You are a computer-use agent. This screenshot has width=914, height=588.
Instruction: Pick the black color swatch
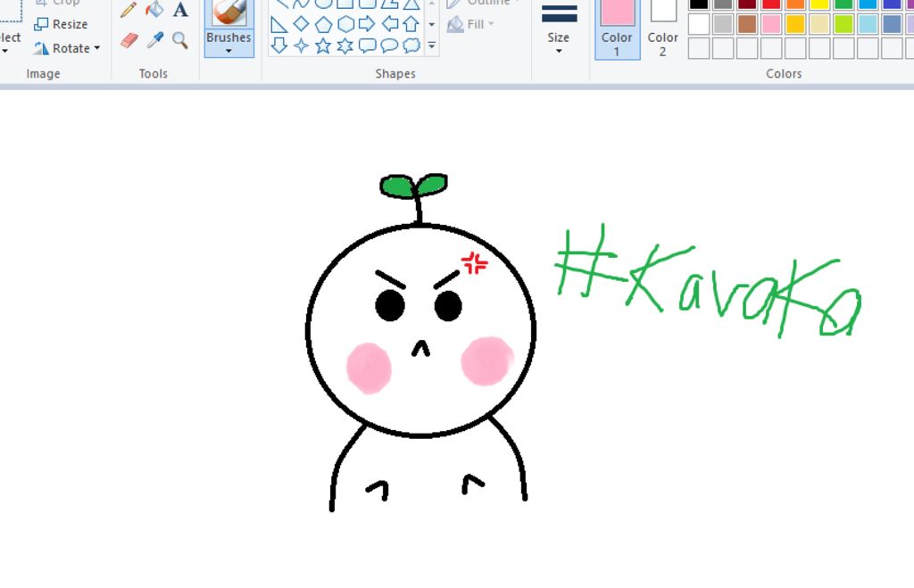(699, 4)
